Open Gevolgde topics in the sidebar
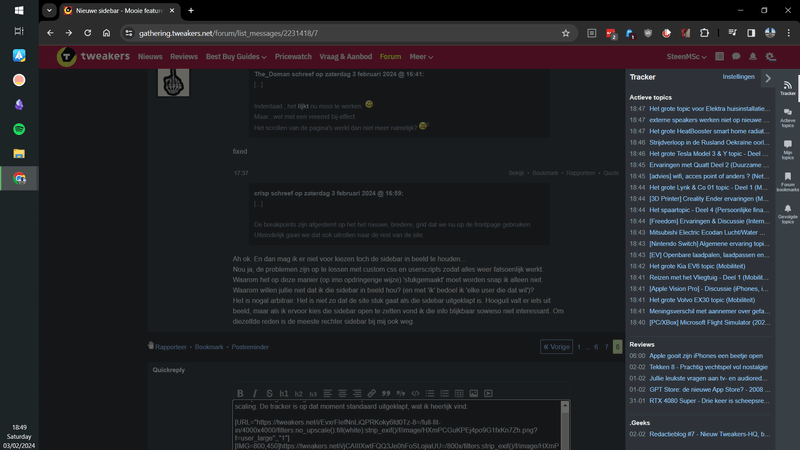This screenshot has width=800, height=450. point(787,214)
